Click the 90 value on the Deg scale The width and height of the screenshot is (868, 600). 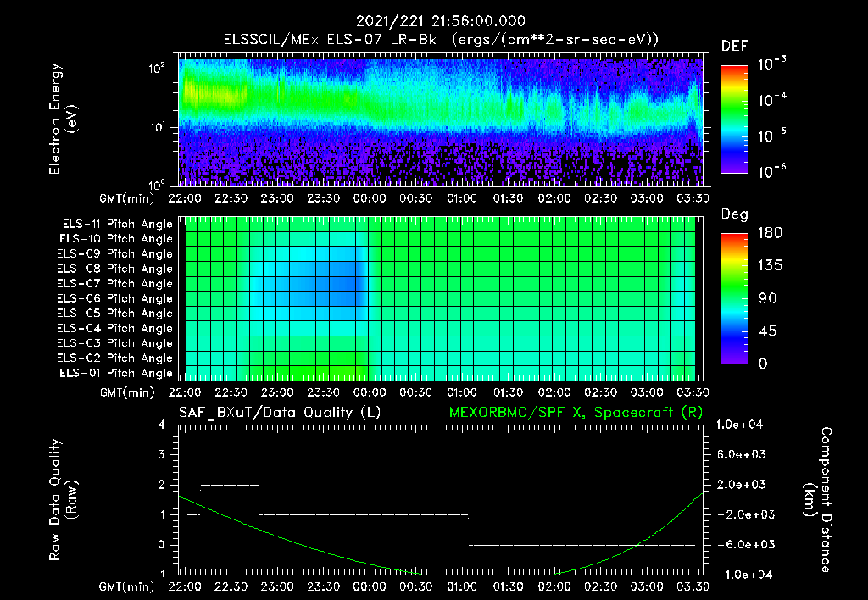pos(767,298)
